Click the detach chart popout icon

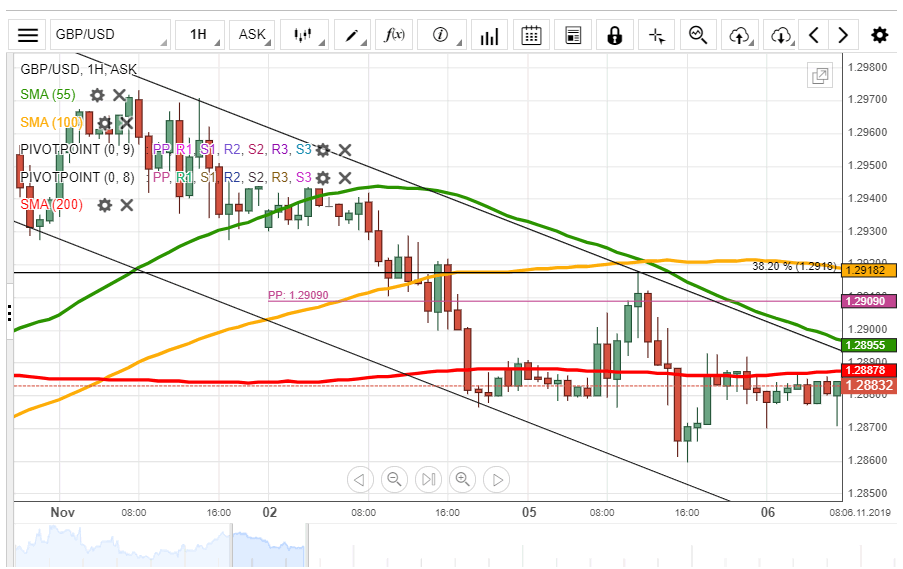(819, 75)
